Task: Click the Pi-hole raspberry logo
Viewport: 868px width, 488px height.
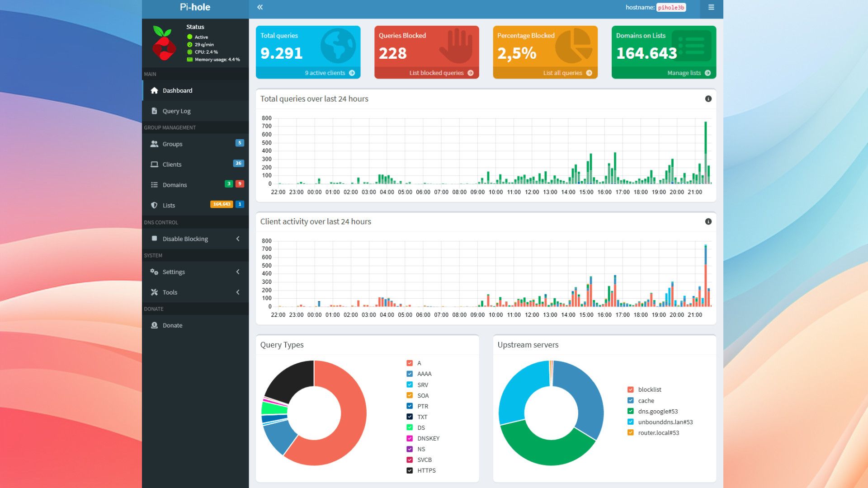Action: (x=164, y=43)
